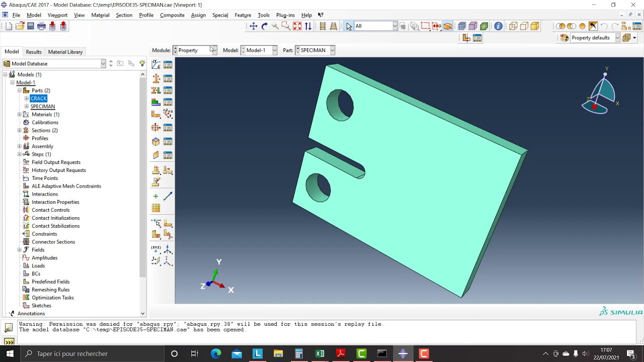The width and height of the screenshot is (644, 362).
Task: Expand the Steps (1) node
Action: [x=19, y=154]
